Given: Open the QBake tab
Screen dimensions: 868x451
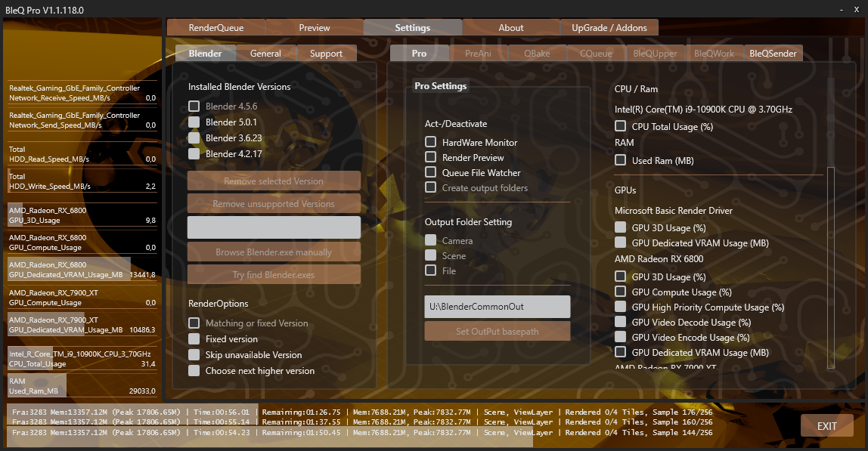Looking at the screenshot, I should click(537, 53).
